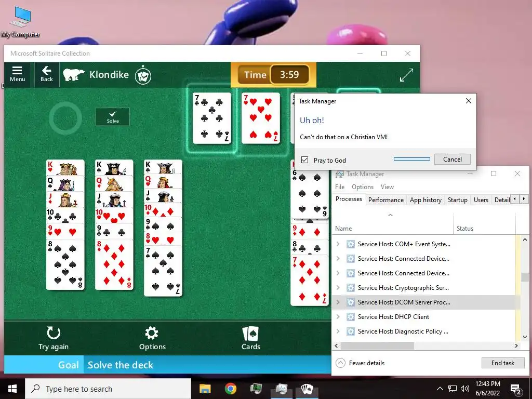Expand Service Host: DCOM Server Process row
The height and width of the screenshot is (399, 532).
(x=338, y=302)
